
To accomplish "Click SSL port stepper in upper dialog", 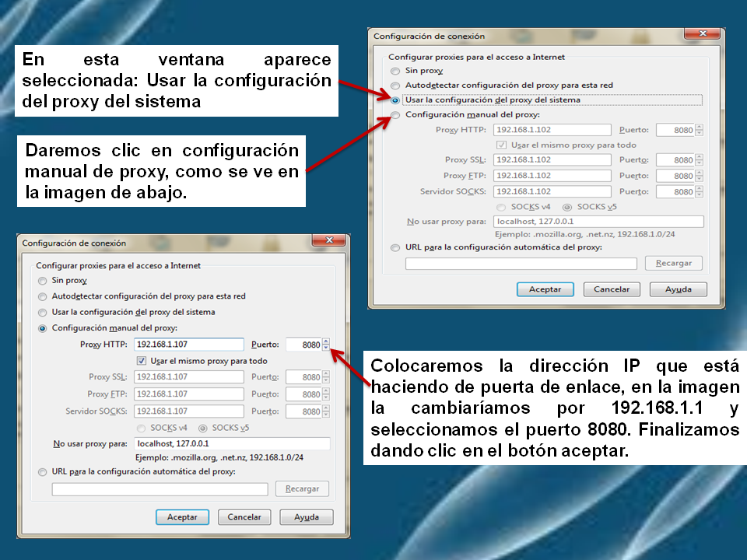I will 699,160.
